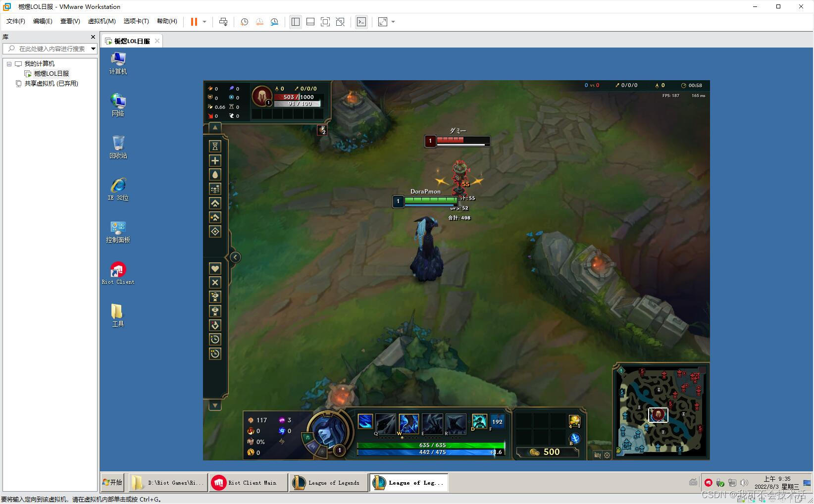Click target's red health bar 503 / 1000
Viewport: 814px width, 504px height.
click(x=299, y=97)
